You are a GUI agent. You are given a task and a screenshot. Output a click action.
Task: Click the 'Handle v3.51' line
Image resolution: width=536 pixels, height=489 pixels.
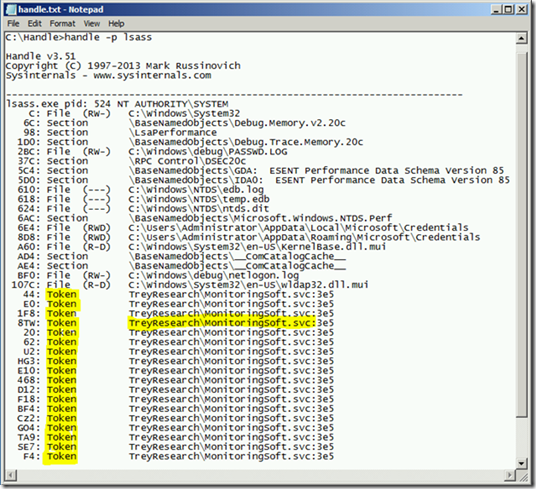[40, 56]
